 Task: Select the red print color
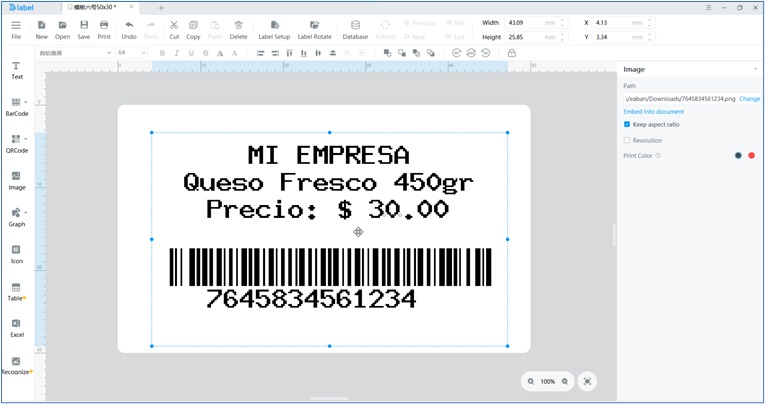click(x=751, y=156)
